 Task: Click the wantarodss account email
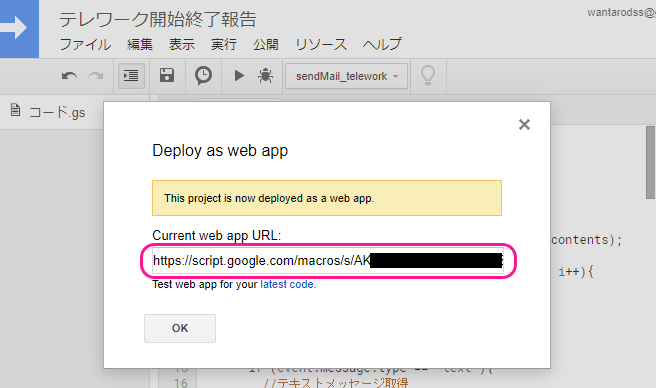click(622, 13)
